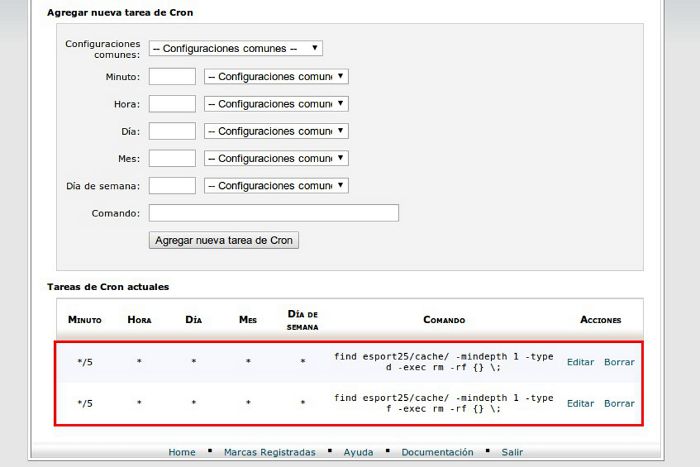Focus the Minuto text field
Image resolution: width=700 pixels, height=467 pixels.
point(172,76)
